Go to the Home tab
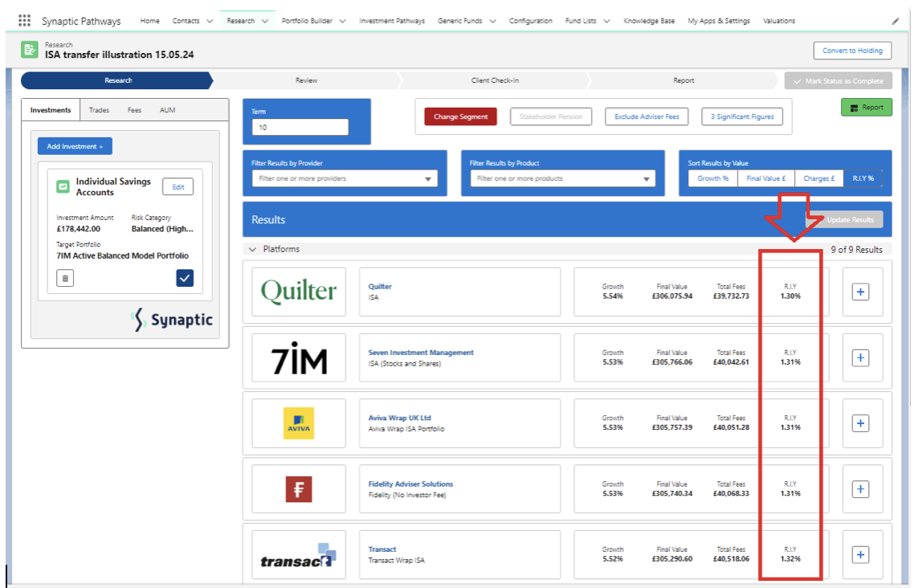914x588 pixels. (150, 21)
